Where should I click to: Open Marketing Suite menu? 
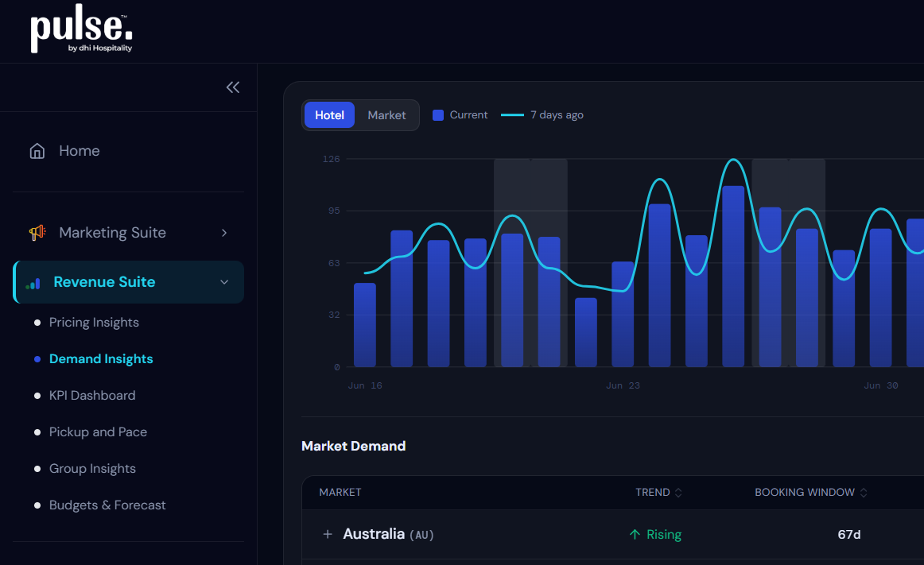click(x=128, y=233)
